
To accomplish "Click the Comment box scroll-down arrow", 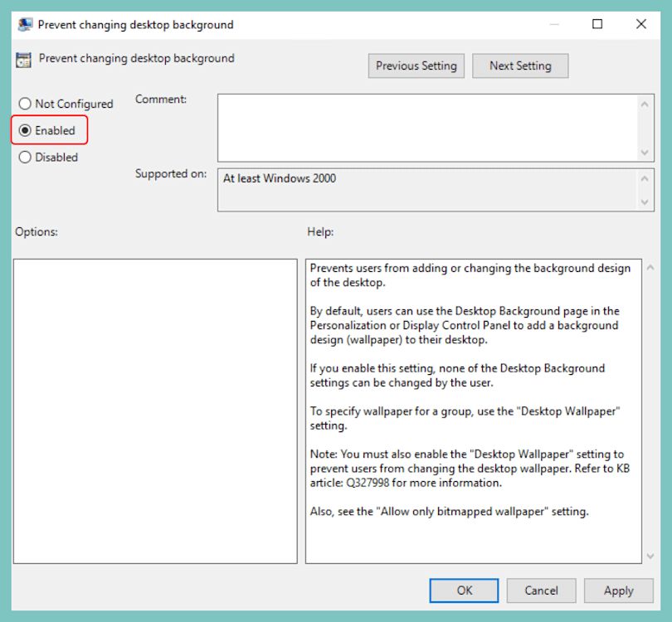I will point(645,153).
